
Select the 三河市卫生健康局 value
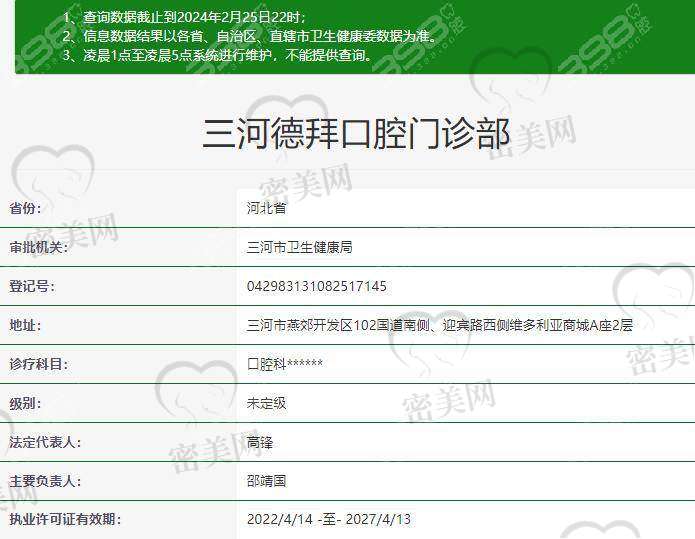299,247
